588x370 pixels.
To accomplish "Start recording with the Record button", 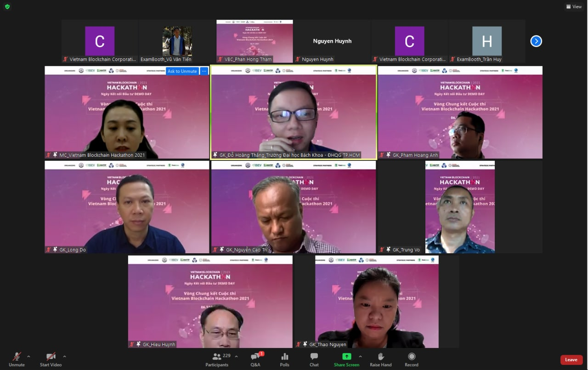I will pos(412,359).
